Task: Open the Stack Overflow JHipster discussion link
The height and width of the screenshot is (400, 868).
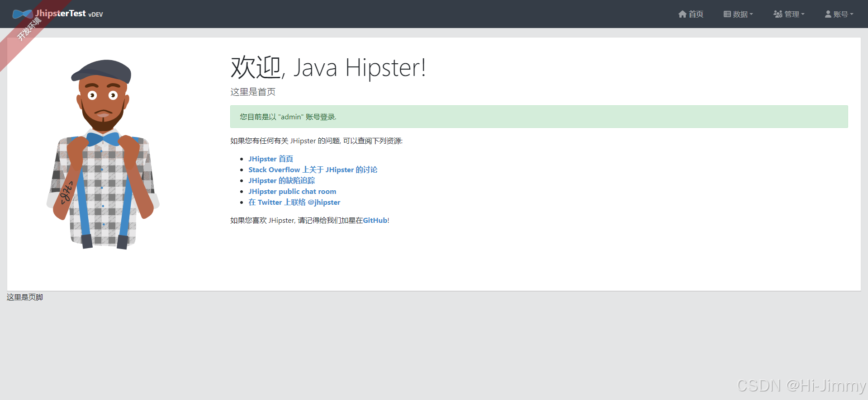Action: pos(313,169)
